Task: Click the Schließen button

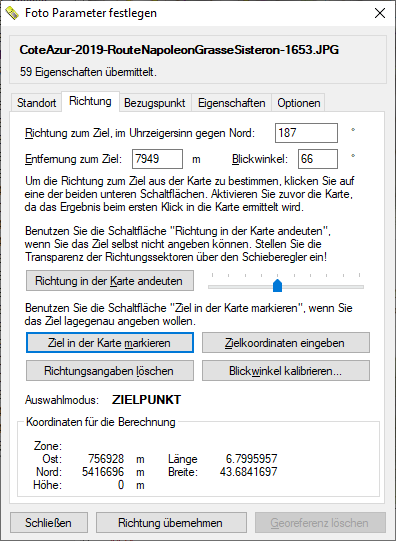Action: 49,523
